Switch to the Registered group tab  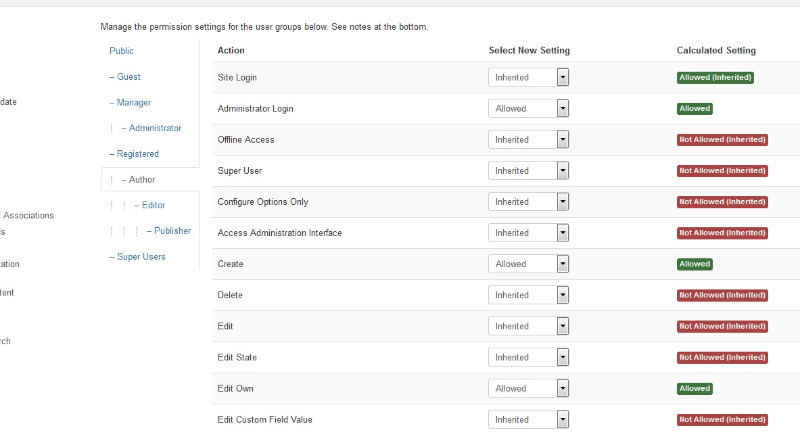134,154
